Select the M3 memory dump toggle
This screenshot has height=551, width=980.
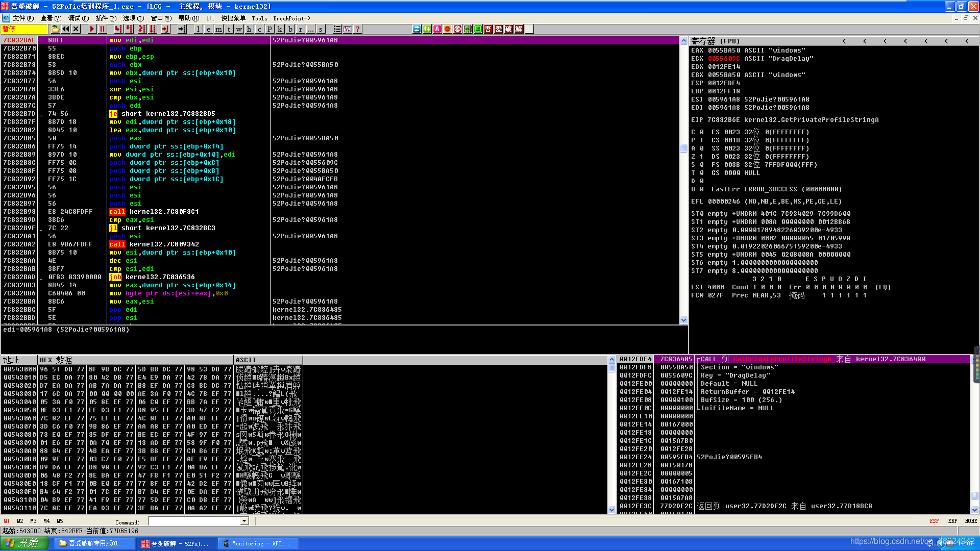(33, 521)
